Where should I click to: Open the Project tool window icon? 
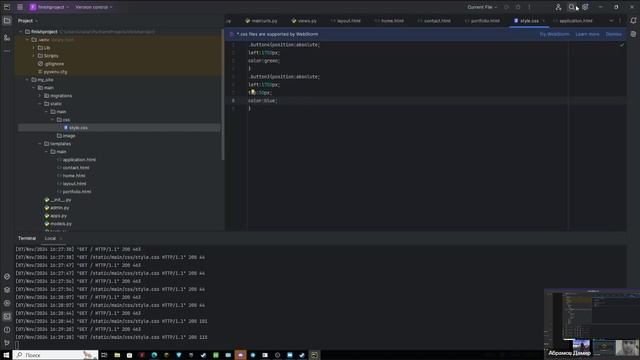(7, 20)
